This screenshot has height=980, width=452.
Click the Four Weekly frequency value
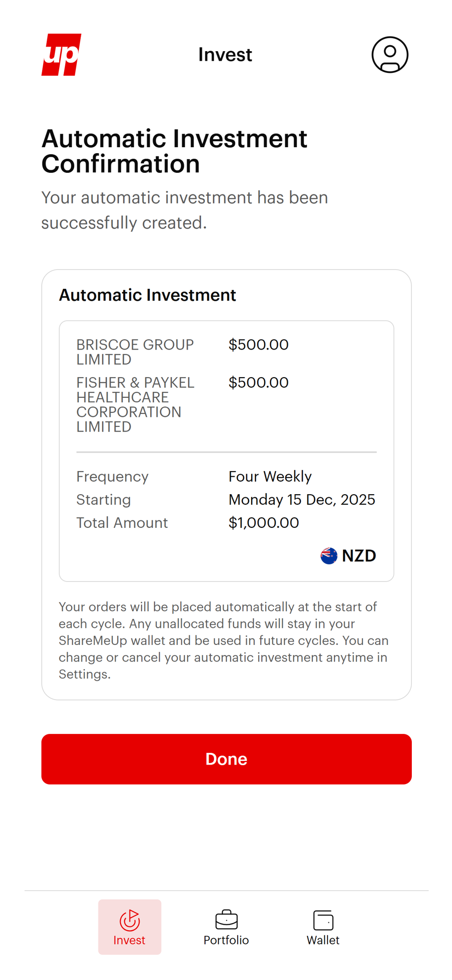pyautogui.click(x=270, y=476)
